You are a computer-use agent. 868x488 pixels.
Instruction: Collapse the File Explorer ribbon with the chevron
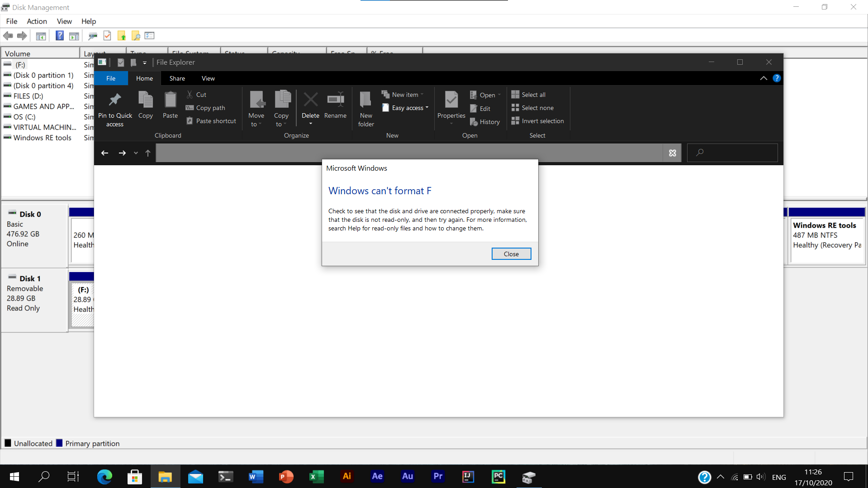point(764,78)
